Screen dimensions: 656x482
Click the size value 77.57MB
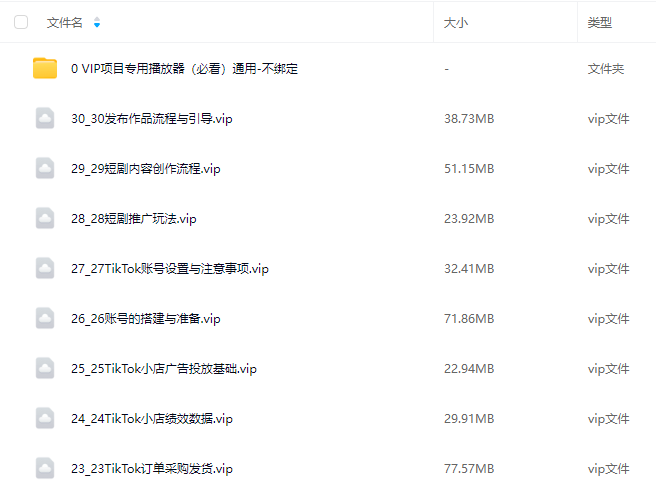[469, 469]
